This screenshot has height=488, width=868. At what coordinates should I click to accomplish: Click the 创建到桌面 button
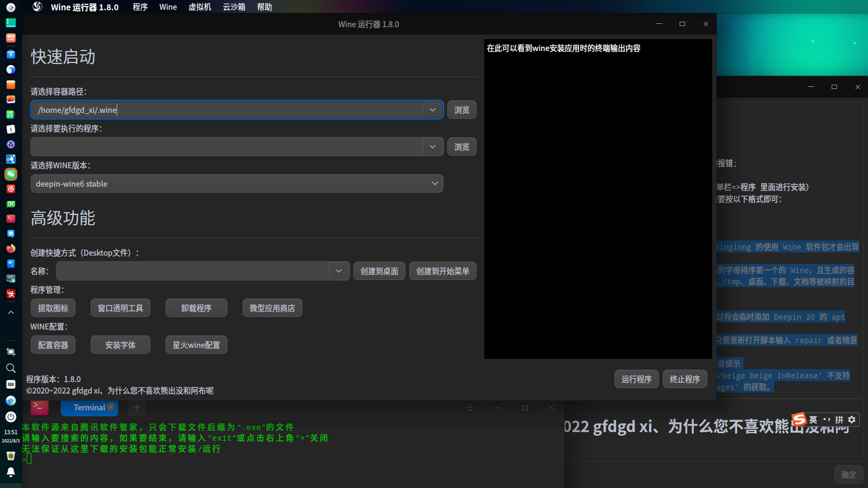pyautogui.click(x=379, y=271)
